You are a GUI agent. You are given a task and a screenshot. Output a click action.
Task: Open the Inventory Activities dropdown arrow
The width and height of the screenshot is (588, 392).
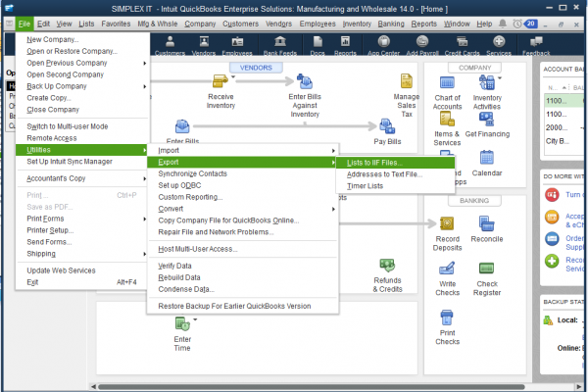click(x=500, y=78)
